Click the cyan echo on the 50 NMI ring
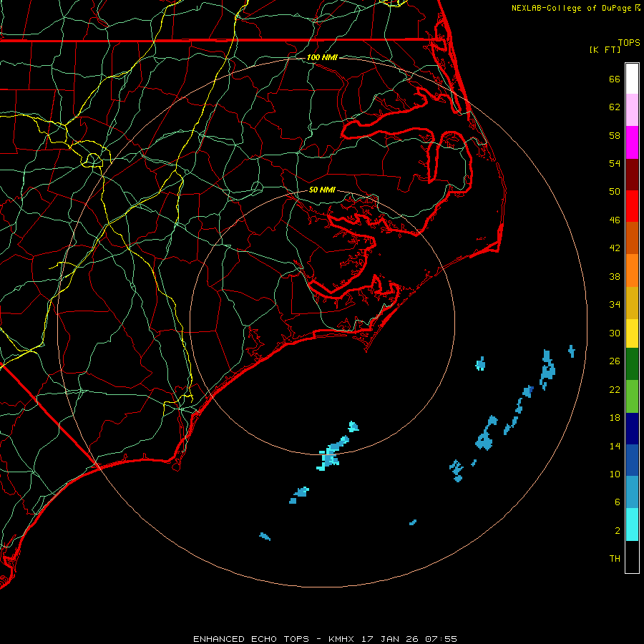Viewport: 644px width, 644px height. [x=331, y=454]
